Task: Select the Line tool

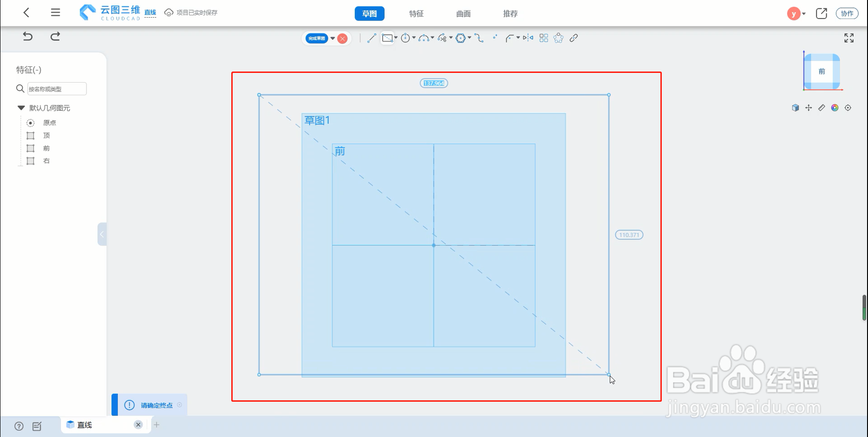Action: point(372,38)
